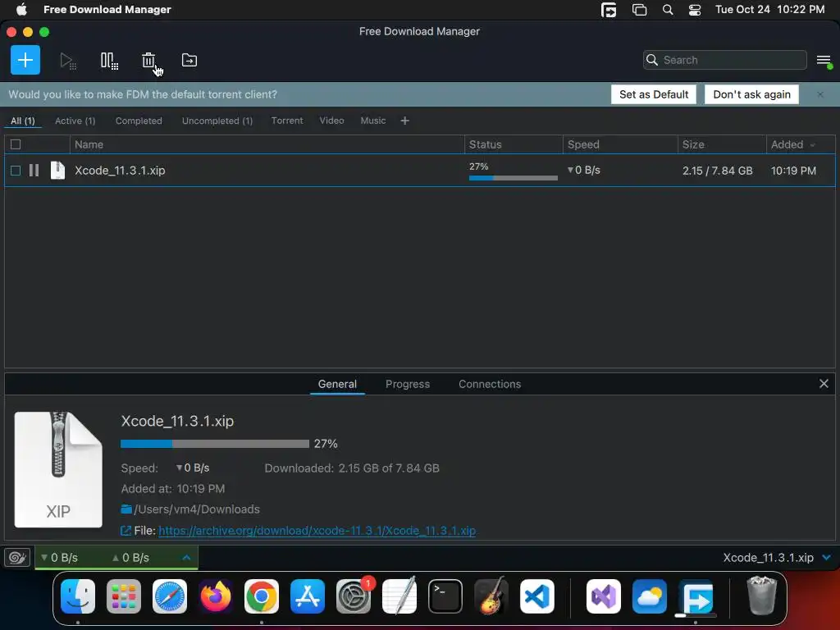Select the Torrent filter tab
840x630 pixels.
pyautogui.click(x=287, y=121)
